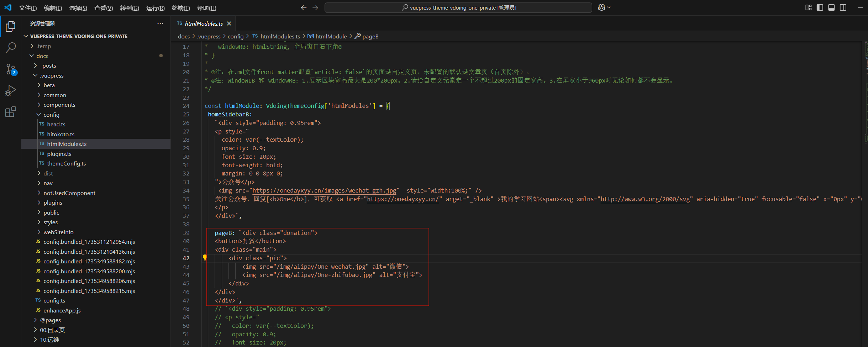The image size is (868, 347).
Task: Open Source Control view with 2 changes
Action: pyautogui.click(x=11, y=69)
